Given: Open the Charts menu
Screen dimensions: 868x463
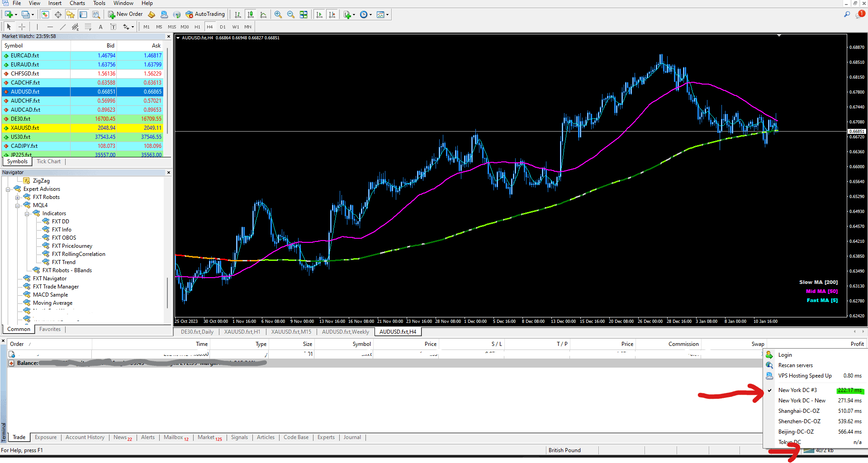Looking at the screenshot, I should (x=77, y=3).
